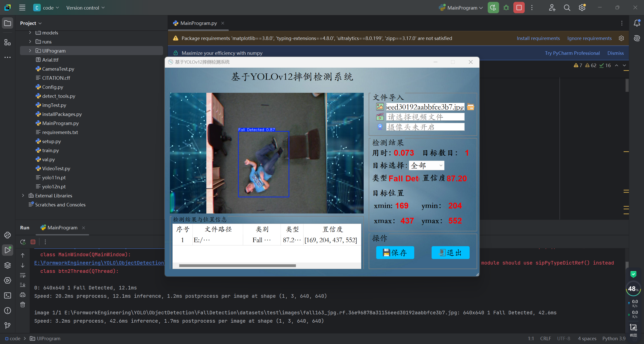Open the 目标选择 全部 dropdown

(426, 165)
